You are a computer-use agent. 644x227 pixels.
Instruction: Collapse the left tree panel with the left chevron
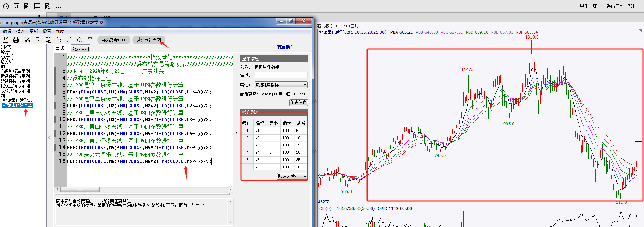point(49,138)
